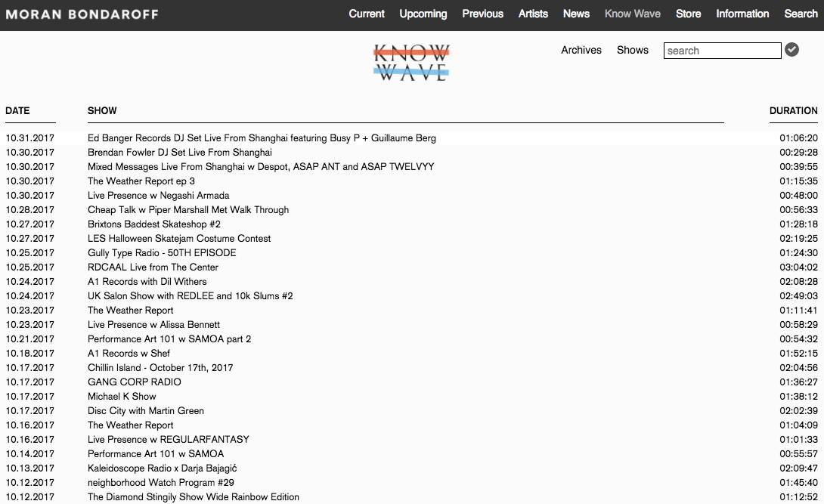This screenshot has width=824, height=504.
Task: Open the Upcoming menu item
Action: pyautogui.click(x=423, y=14)
